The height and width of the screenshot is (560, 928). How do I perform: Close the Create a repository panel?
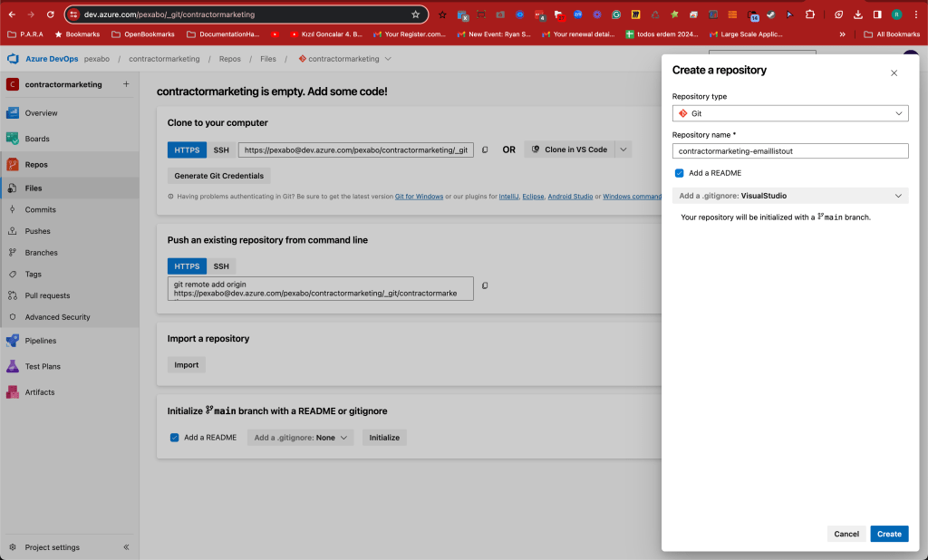894,72
